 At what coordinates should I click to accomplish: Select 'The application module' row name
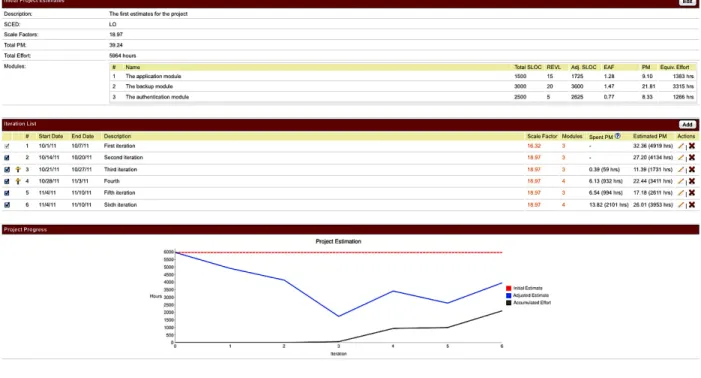(153, 76)
